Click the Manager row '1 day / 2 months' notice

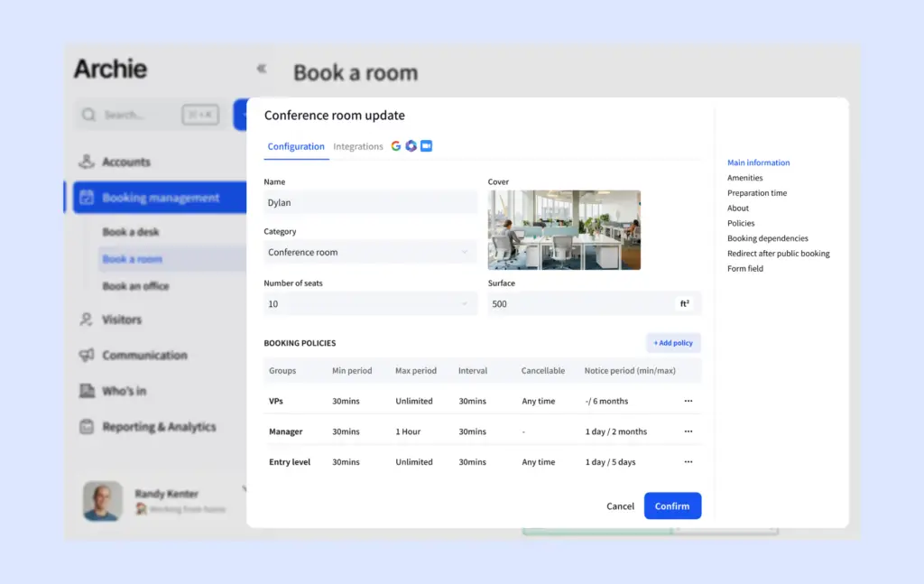(x=615, y=432)
